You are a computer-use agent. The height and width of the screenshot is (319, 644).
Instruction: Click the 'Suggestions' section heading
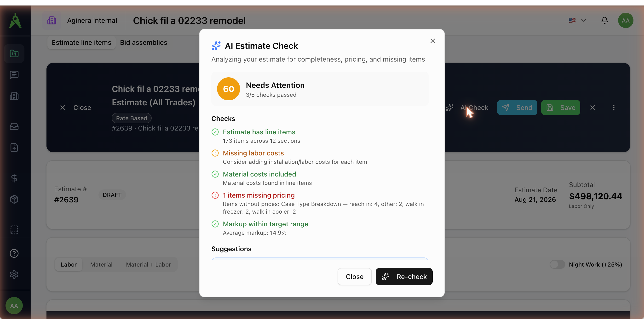(x=231, y=249)
